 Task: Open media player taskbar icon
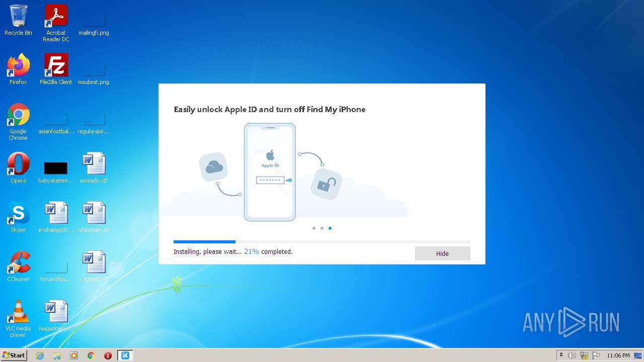[74, 355]
